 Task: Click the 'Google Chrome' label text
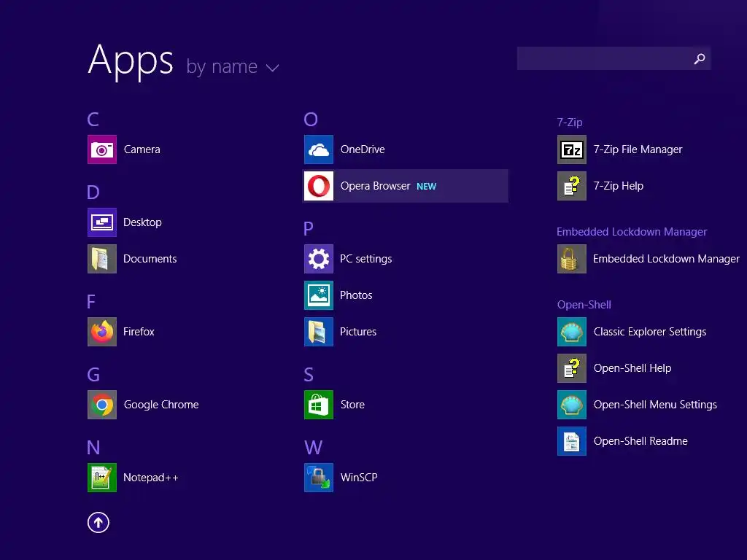(161, 405)
